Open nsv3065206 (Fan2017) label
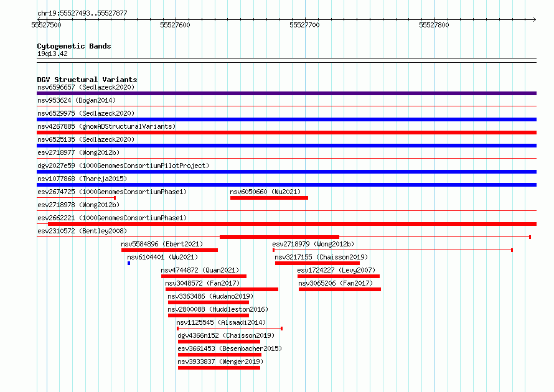This screenshot has width=554, height=392. (336, 283)
